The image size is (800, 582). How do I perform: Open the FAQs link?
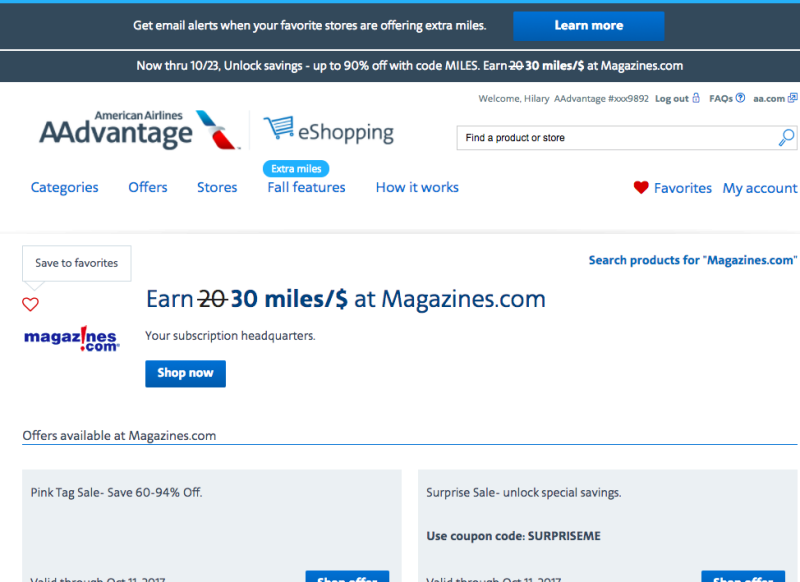click(x=721, y=98)
